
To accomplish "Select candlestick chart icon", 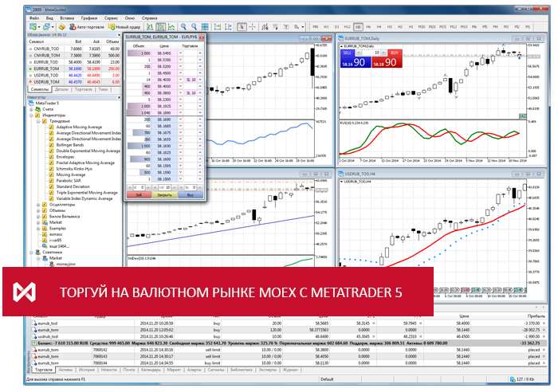I will point(161,26).
